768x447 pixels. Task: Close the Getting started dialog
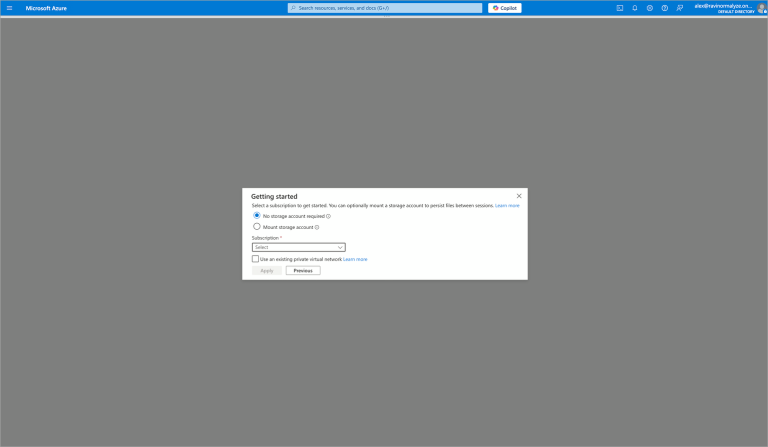pyautogui.click(x=519, y=196)
